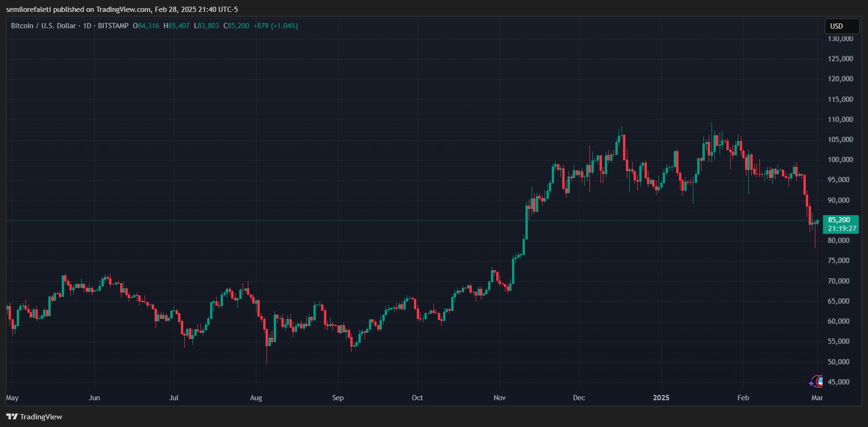Click the purple sparkle icon beside the flag

812,383
